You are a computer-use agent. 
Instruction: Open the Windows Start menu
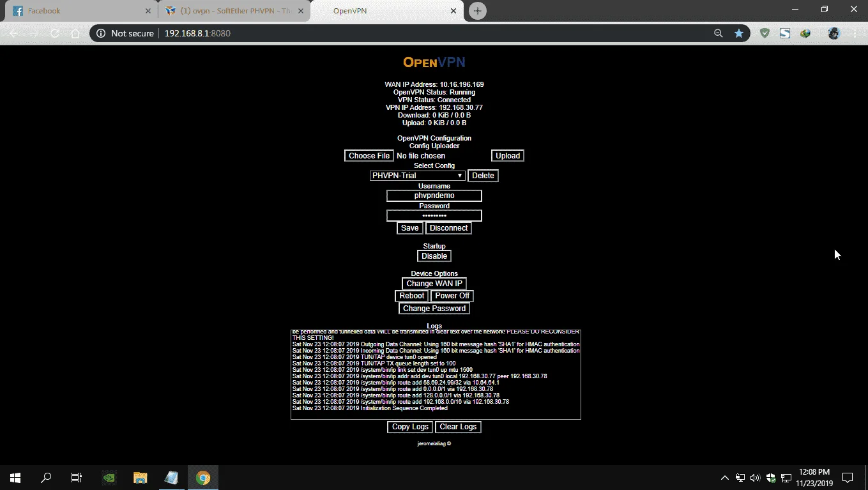click(x=15, y=477)
